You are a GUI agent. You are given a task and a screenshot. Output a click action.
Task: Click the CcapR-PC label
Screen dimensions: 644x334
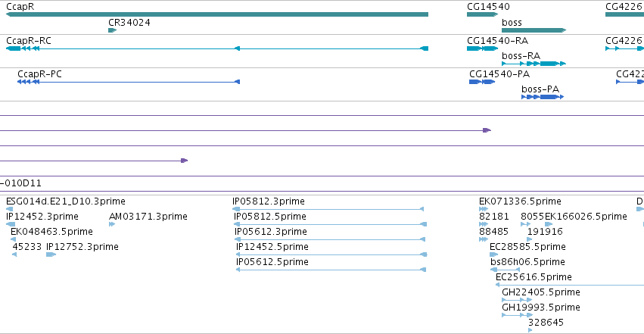[x=39, y=74]
